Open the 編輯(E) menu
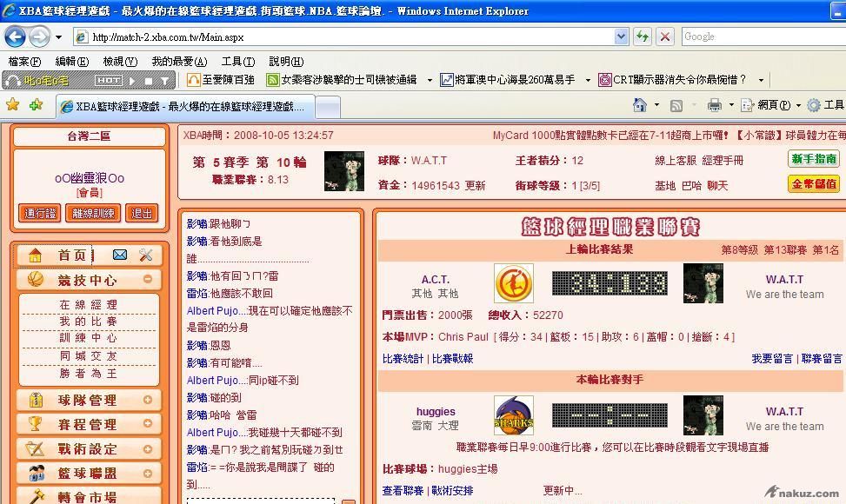 pyautogui.click(x=72, y=62)
